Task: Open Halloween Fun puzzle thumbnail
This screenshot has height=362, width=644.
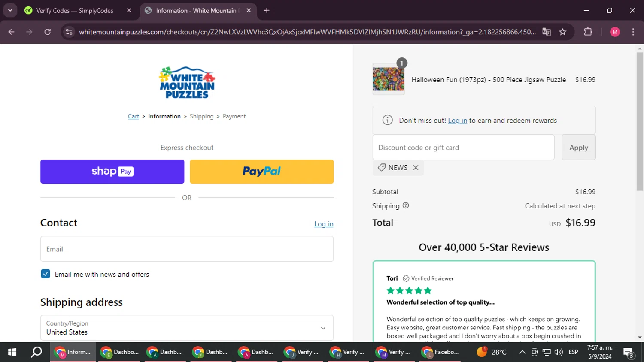Action: 388,79
